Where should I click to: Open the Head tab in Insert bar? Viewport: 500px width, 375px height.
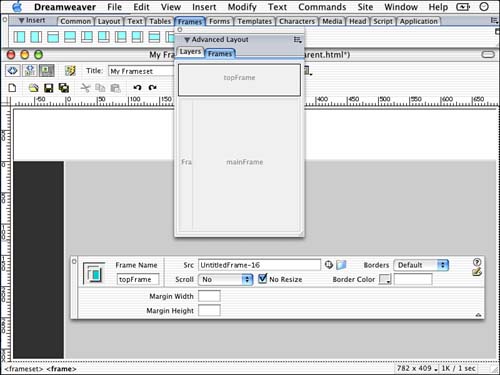click(x=358, y=21)
